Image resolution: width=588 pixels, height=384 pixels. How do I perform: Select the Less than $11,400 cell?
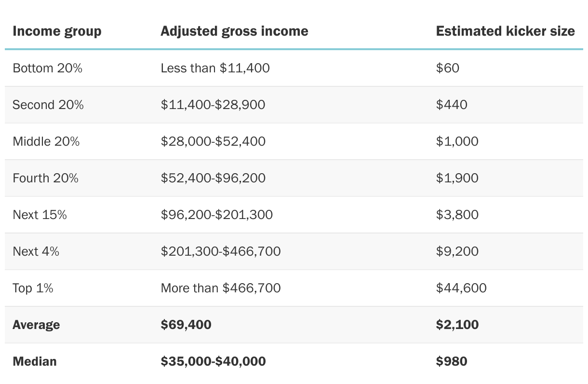(215, 68)
